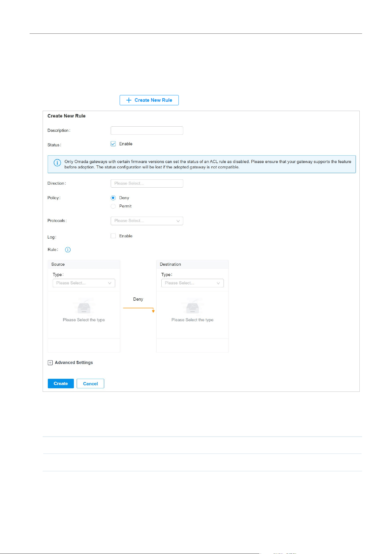This screenshot has height=554, width=392.
Task: Click the Cancel button
Action: click(90, 384)
